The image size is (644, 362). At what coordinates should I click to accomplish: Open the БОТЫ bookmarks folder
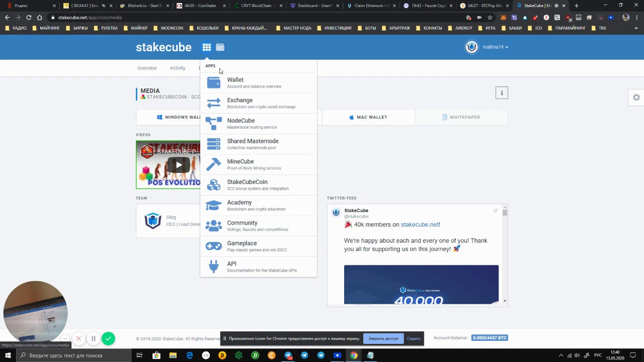point(367,28)
